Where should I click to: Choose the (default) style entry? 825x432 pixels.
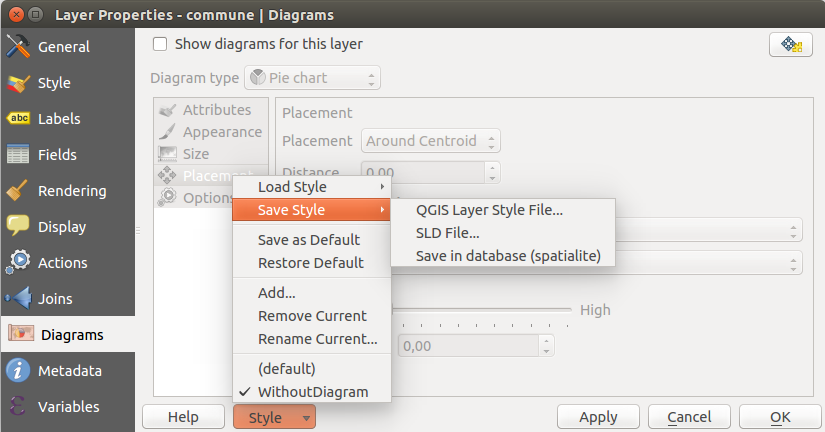287,368
